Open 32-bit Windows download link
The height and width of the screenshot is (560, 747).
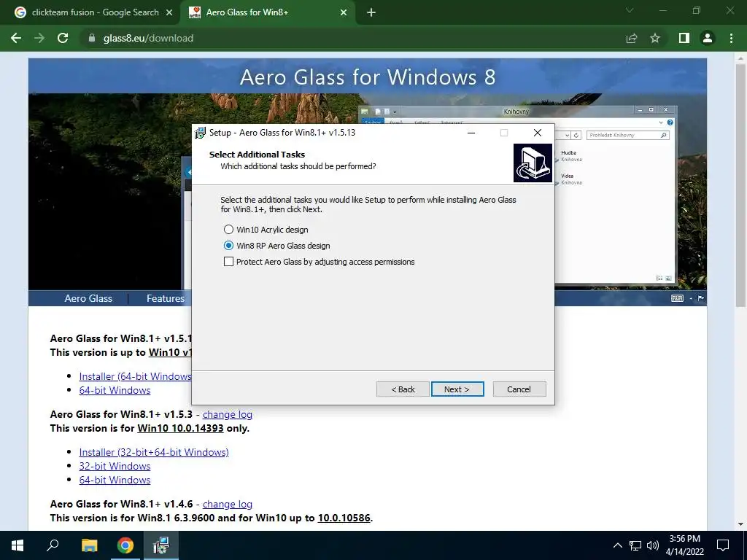(115, 466)
